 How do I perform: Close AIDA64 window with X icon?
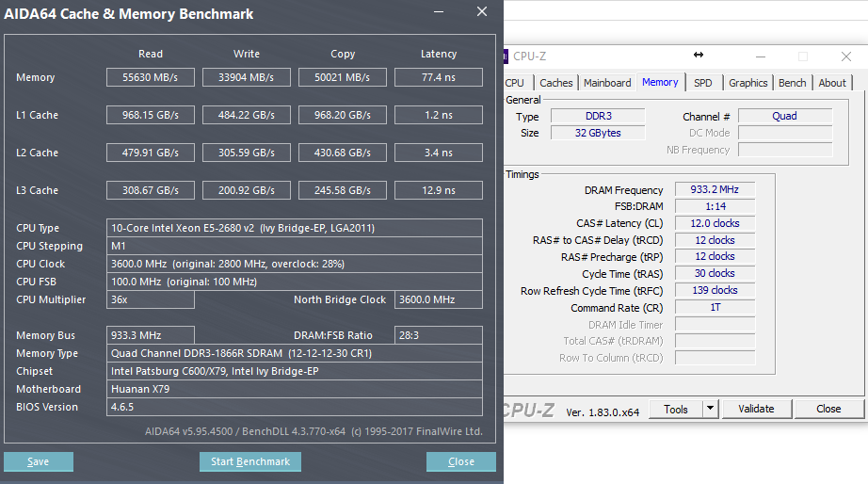(482, 11)
